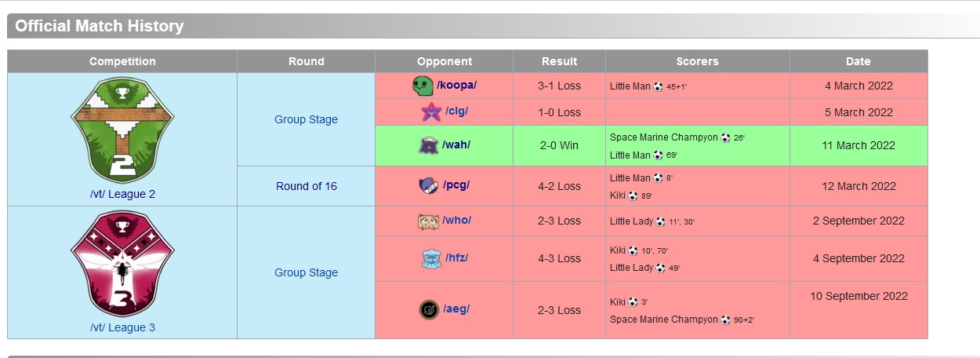Image resolution: width=980 pixels, height=358 pixels.
Task: Open the Round of 16 link
Action: coord(306,186)
